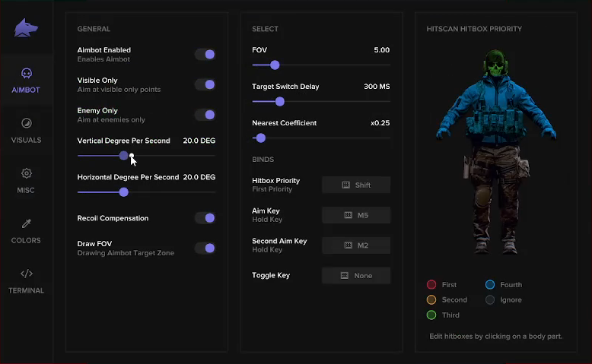Open the Visuals section icon
Image resolution: width=592 pixels, height=364 pixels.
[x=27, y=123]
